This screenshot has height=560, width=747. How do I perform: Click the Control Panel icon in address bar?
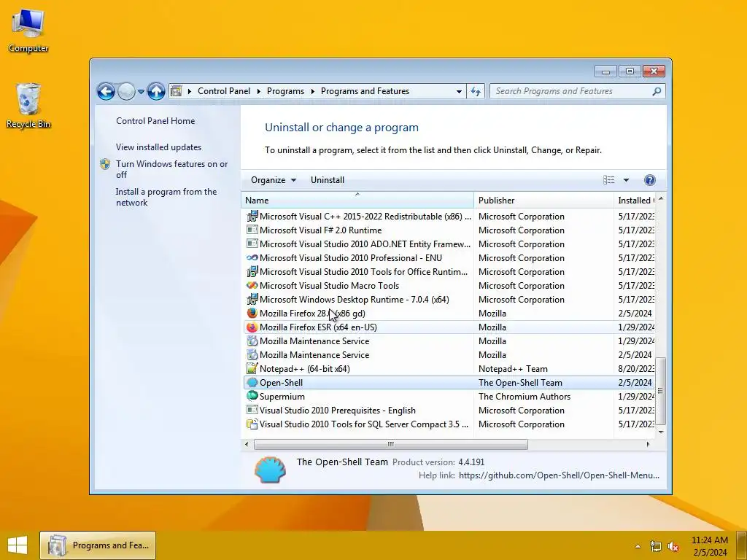(x=177, y=91)
